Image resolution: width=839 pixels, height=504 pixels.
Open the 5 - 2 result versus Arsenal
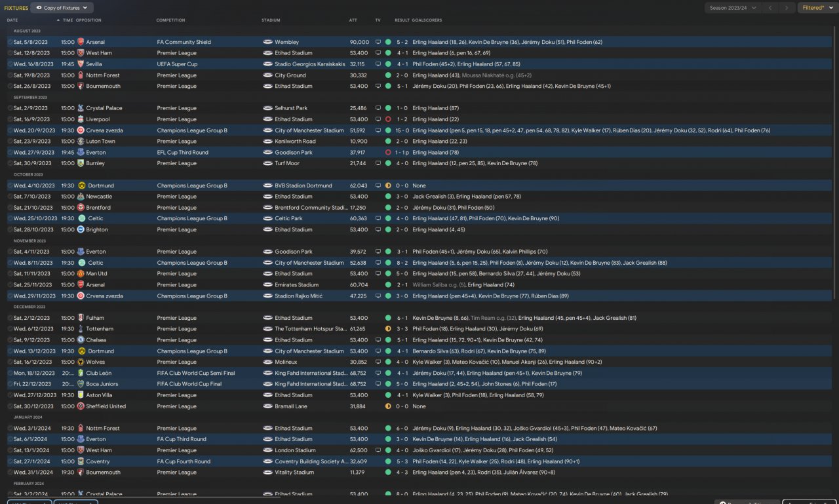402,42
